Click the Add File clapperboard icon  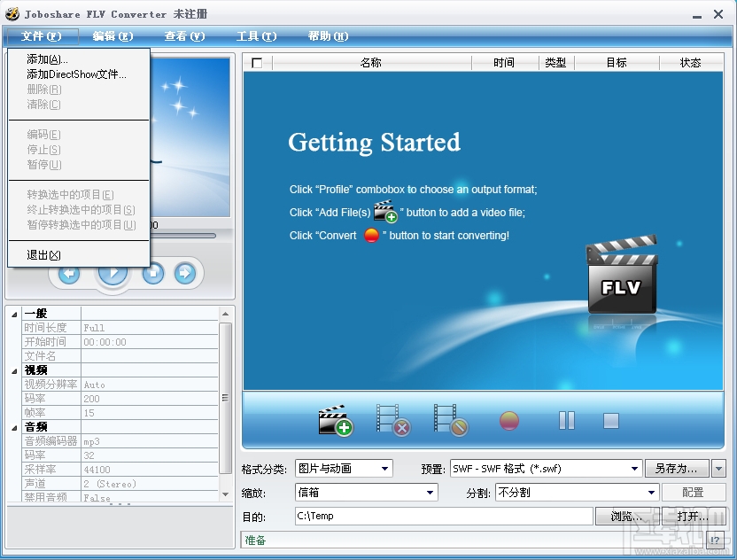click(337, 418)
